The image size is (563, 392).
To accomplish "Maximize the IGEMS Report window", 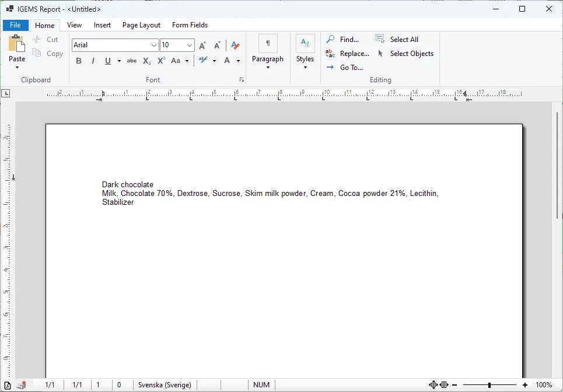I will [522, 9].
